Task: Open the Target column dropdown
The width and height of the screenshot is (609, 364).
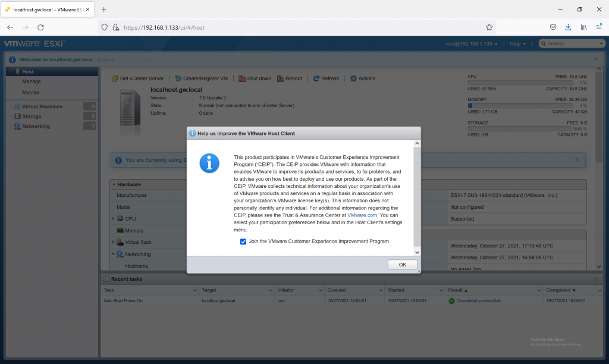Action: click(x=270, y=290)
